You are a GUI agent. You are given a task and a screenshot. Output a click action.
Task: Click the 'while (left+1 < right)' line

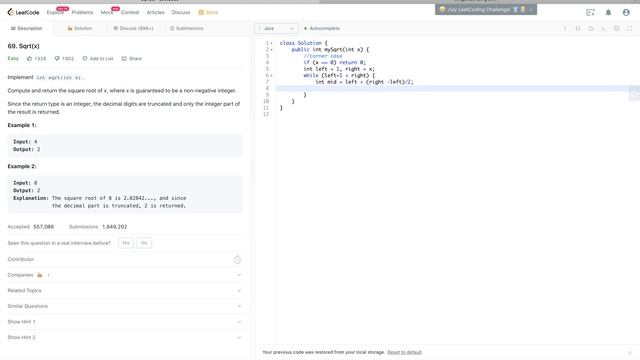(339, 76)
